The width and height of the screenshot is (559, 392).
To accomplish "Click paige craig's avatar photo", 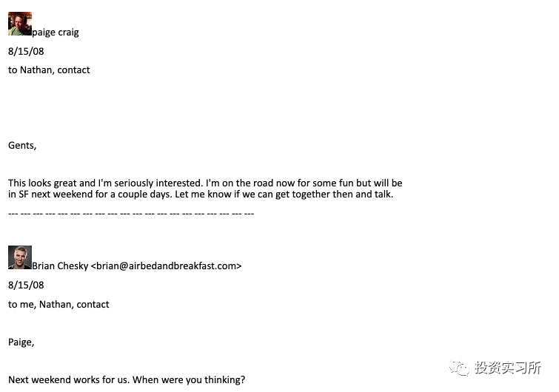I will click(20, 24).
